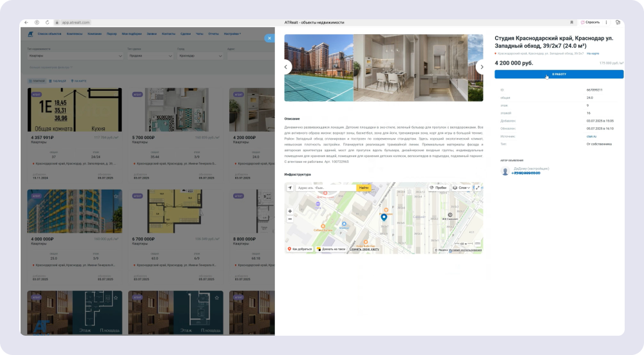The image size is (644, 355).
Task: Reload the browser page
Action: (46, 23)
